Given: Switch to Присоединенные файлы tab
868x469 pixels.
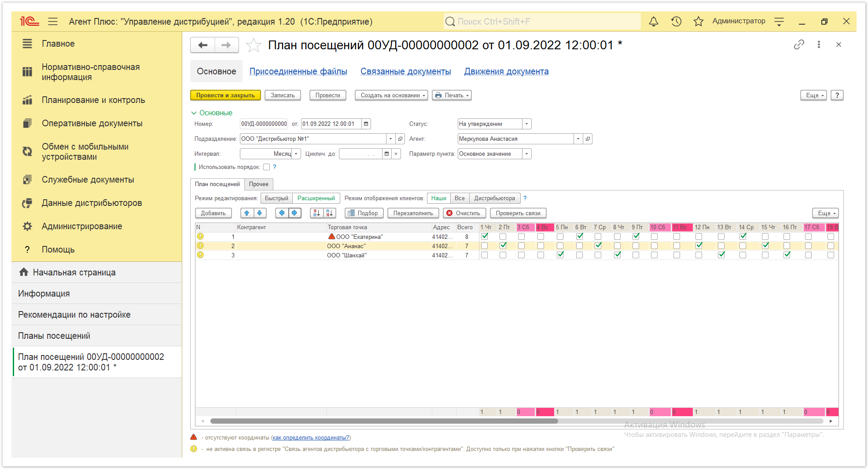Looking at the screenshot, I should (x=298, y=72).
